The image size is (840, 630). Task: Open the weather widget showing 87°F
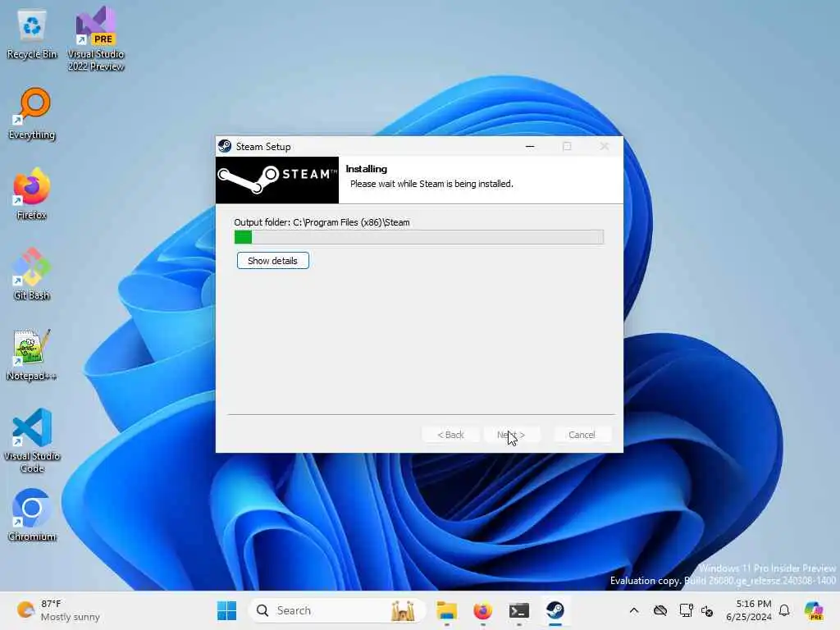(x=58, y=610)
